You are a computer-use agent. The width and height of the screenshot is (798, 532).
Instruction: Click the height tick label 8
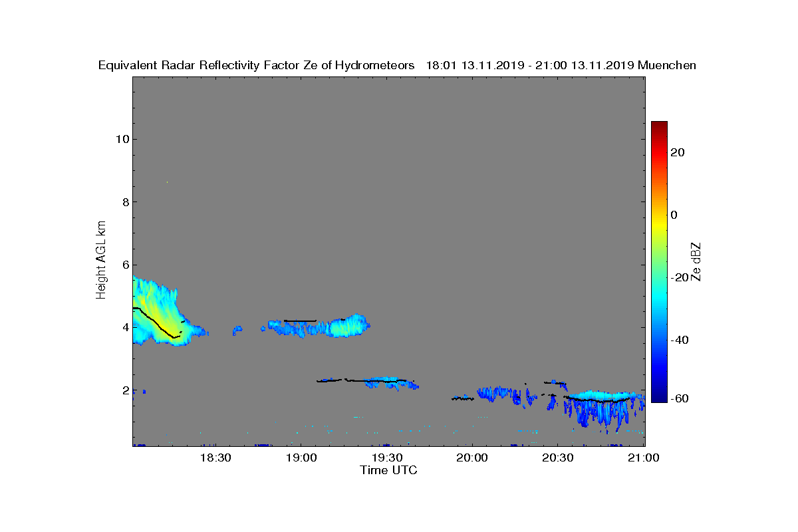[125, 201]
